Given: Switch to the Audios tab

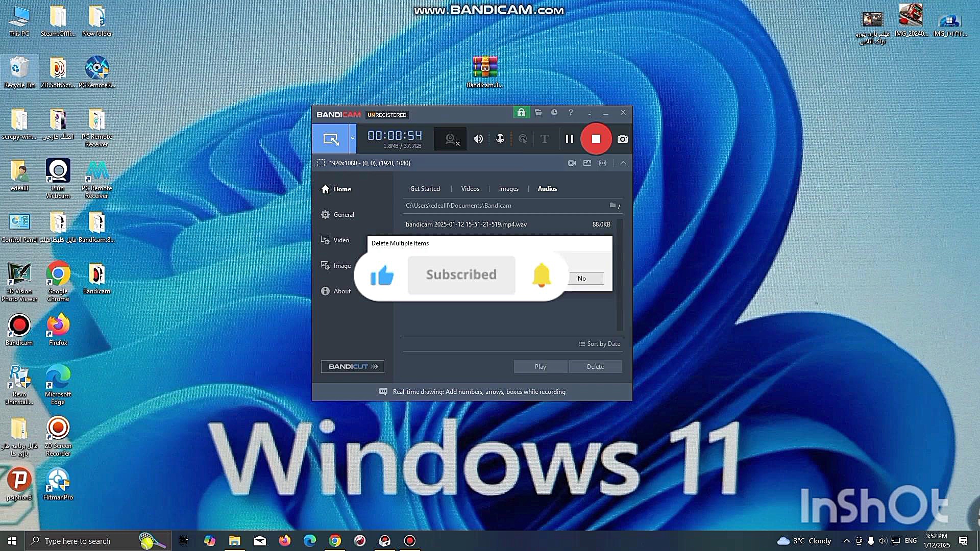Looking at the screenshot, I should pos(547,189).
